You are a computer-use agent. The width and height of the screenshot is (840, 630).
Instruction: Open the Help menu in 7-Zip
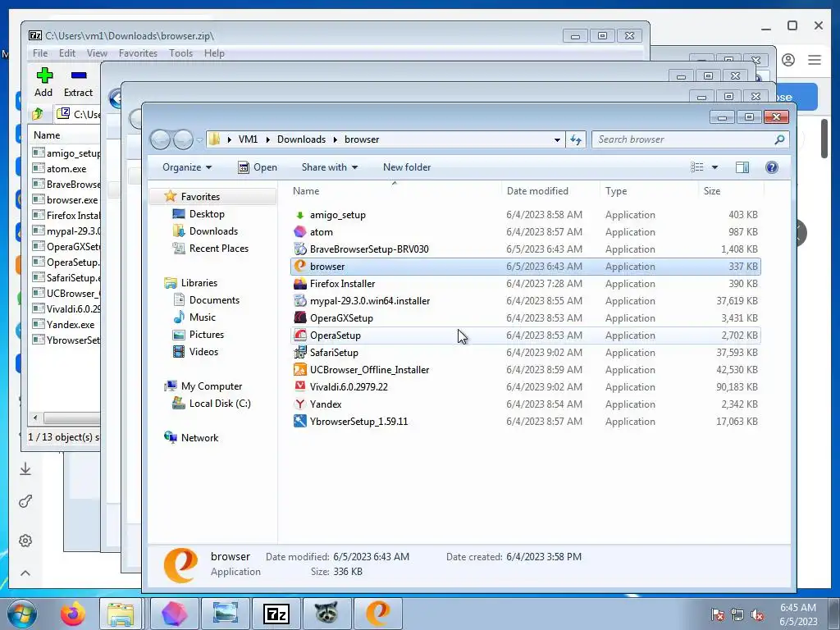214,53
